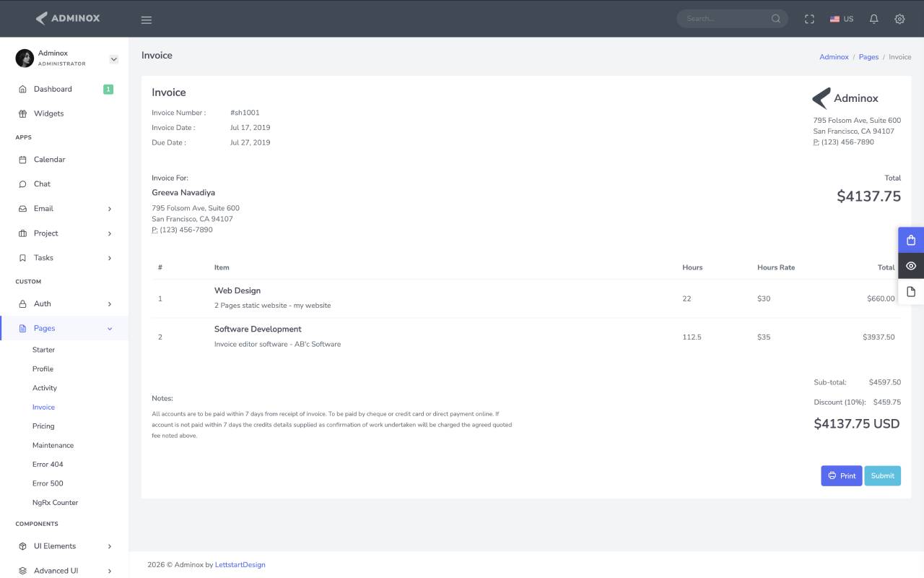
Task: Open the Adminox user dropdown arrow
Action: pyautogui.click(x=113, y=59)
